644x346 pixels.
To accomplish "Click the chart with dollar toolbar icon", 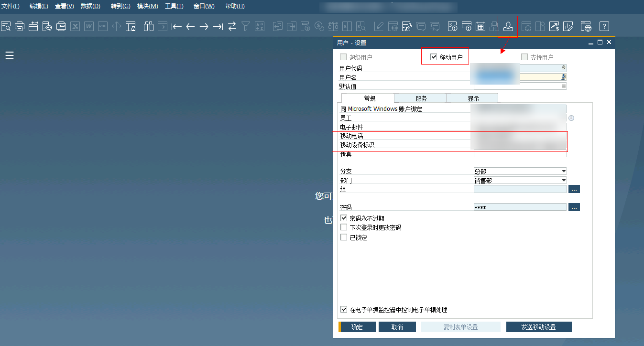I will click(x=554, y=26).
